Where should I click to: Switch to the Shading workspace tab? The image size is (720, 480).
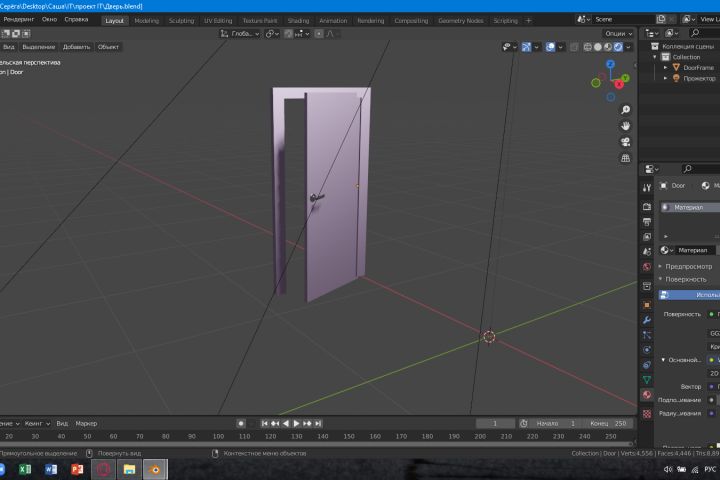tap(298, 21)
